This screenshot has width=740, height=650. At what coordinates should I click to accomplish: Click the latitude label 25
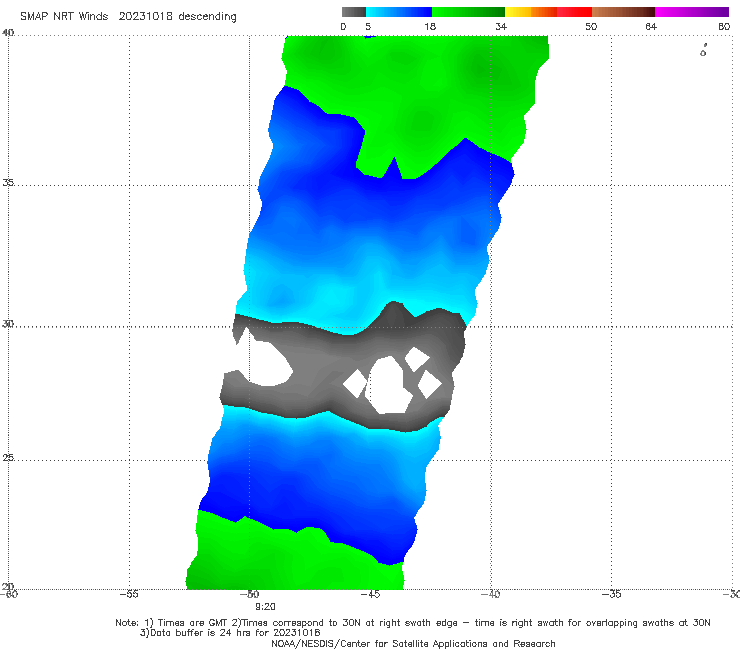(8, 457)
